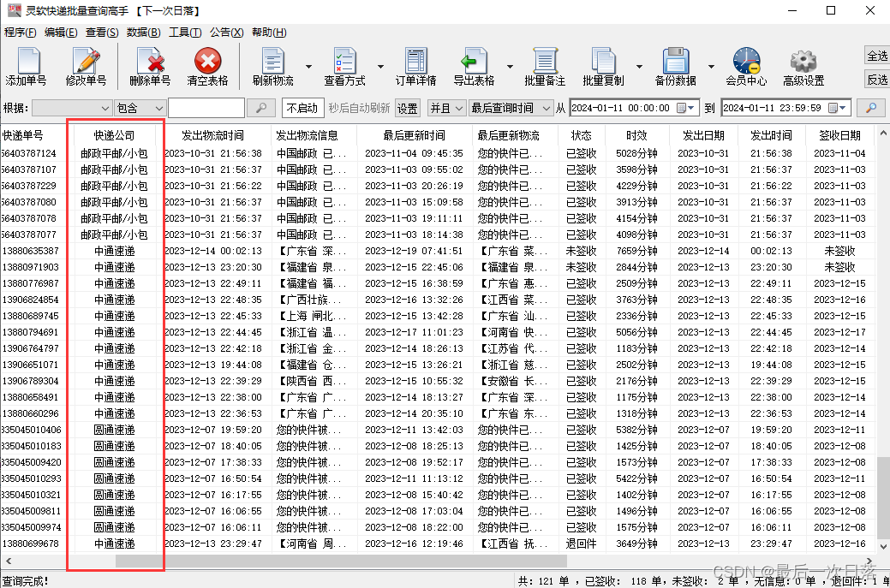890x588 pixels.
Task: Sort by 签收日期 column header
Action: pyautogui.click(x=839, y=135)
